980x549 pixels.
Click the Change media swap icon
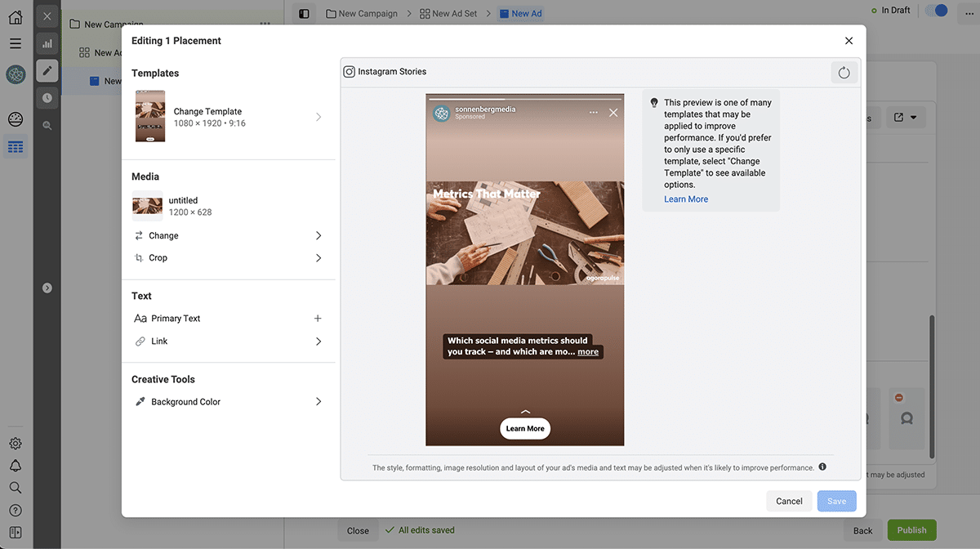(x=140, y=235)
